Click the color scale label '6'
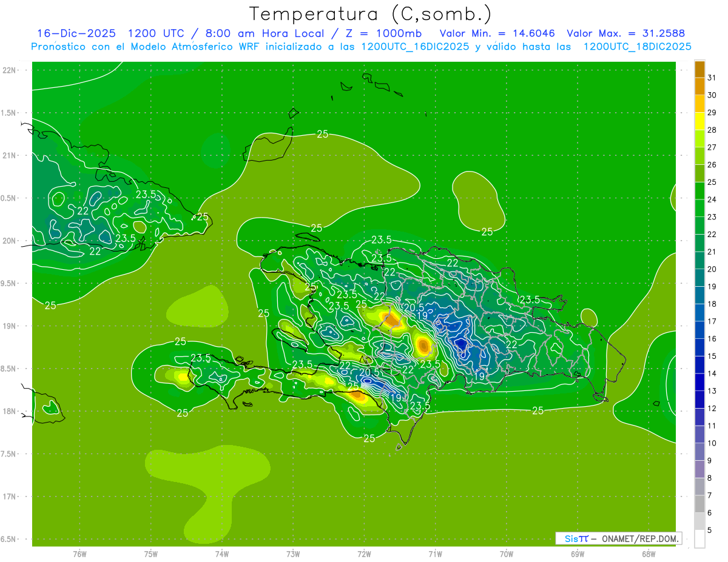This screenshot has height=562, width=728. tap(710, 513)
